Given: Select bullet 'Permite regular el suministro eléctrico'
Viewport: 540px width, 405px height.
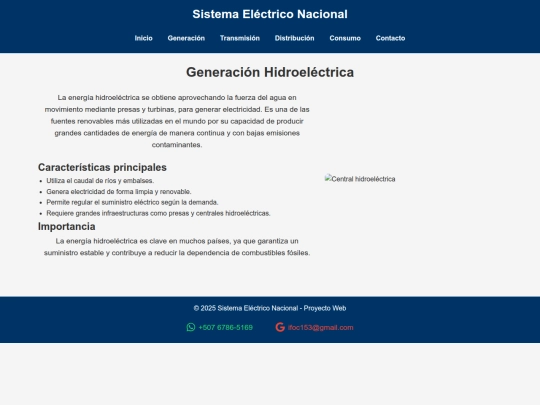Looking at the screenshot, I should click(x=132, y=202).
